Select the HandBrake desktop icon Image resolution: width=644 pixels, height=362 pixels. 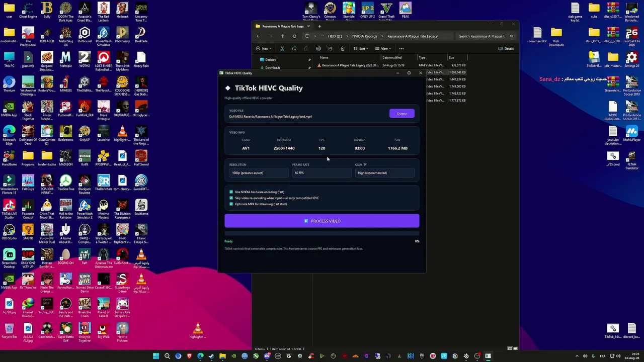tap(9, 158)
